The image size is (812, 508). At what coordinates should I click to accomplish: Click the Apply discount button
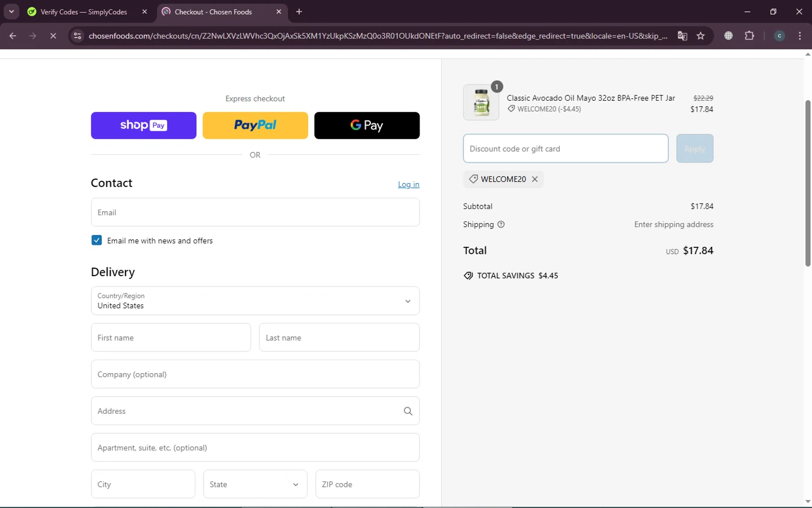coord(695,148)
